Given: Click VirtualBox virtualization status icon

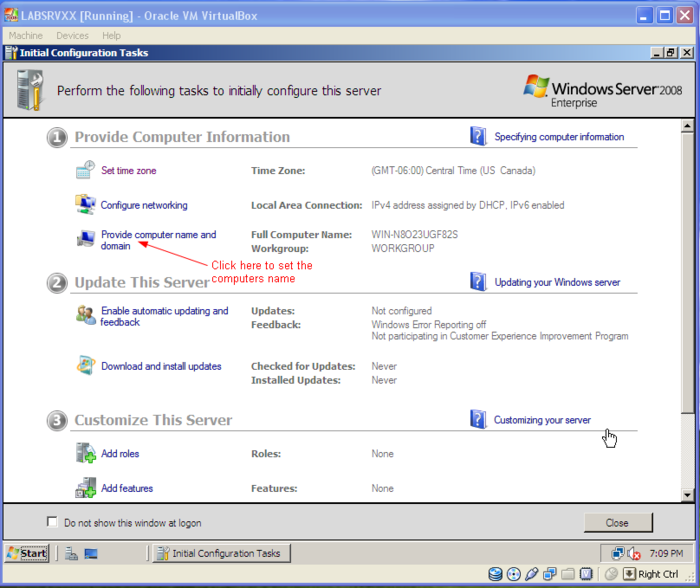Looking at the screenshot, I should click(586, 574).
